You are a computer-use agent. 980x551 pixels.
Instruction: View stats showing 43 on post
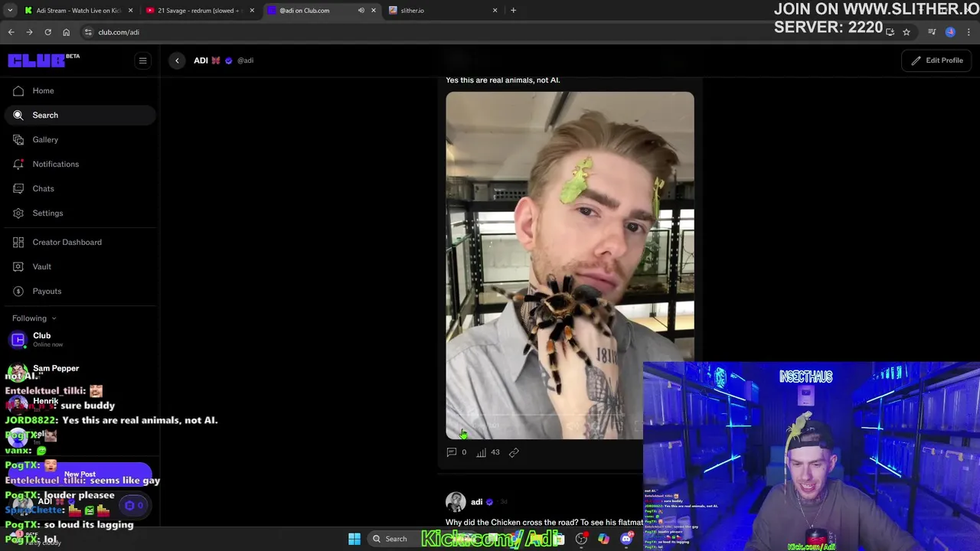click(x=488, y=452)
